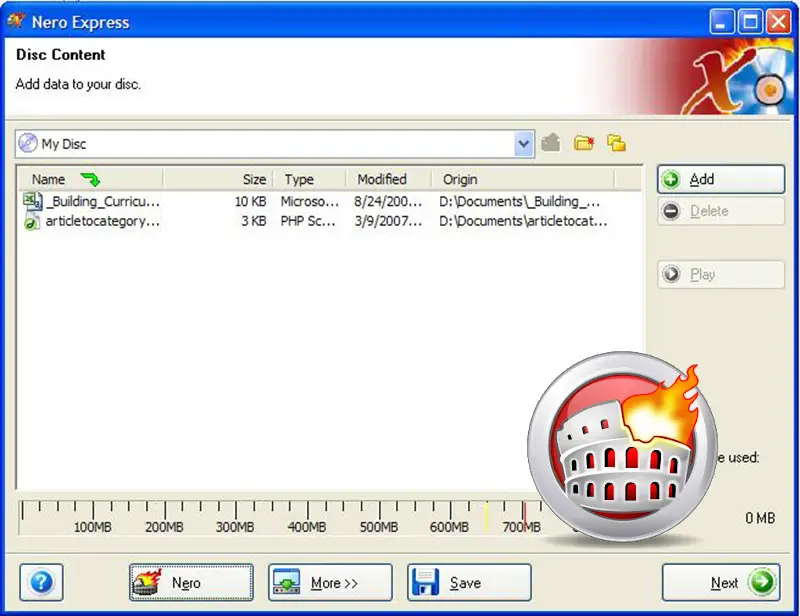This screenshot has height=616, width=800.
Task: Click the minus icon on Delete
Action: (671, 211)
